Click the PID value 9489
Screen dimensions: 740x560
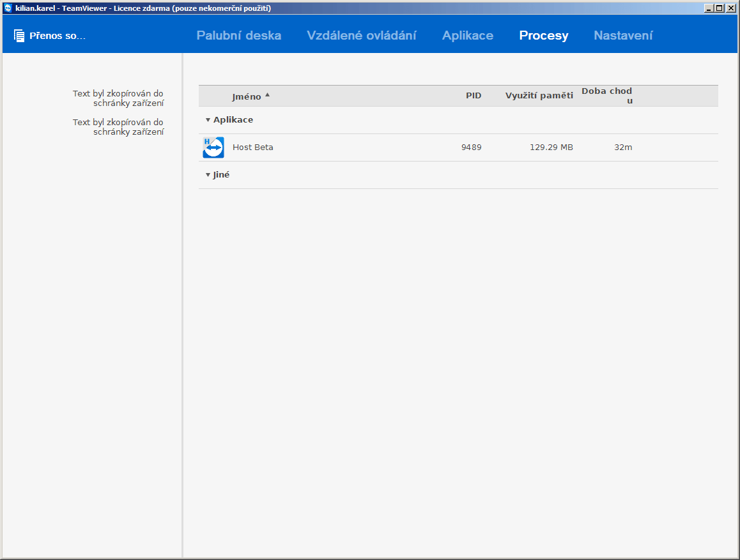click(x=472, y=147)
